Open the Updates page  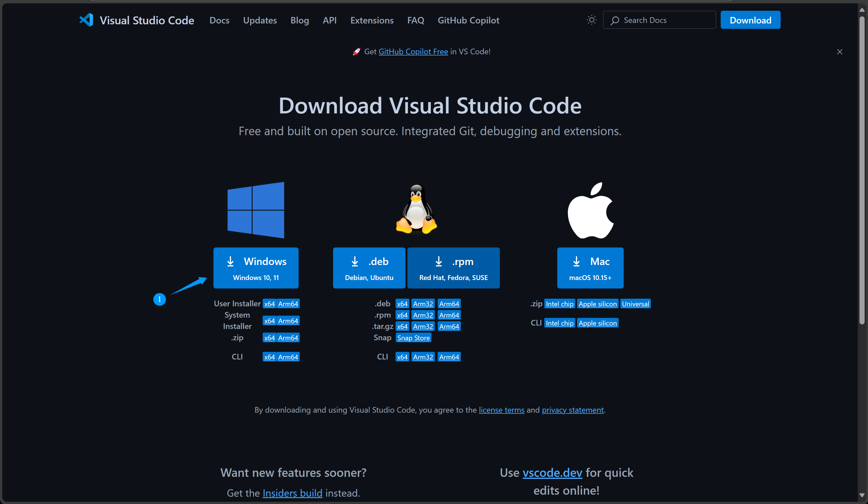click(260, 20)
